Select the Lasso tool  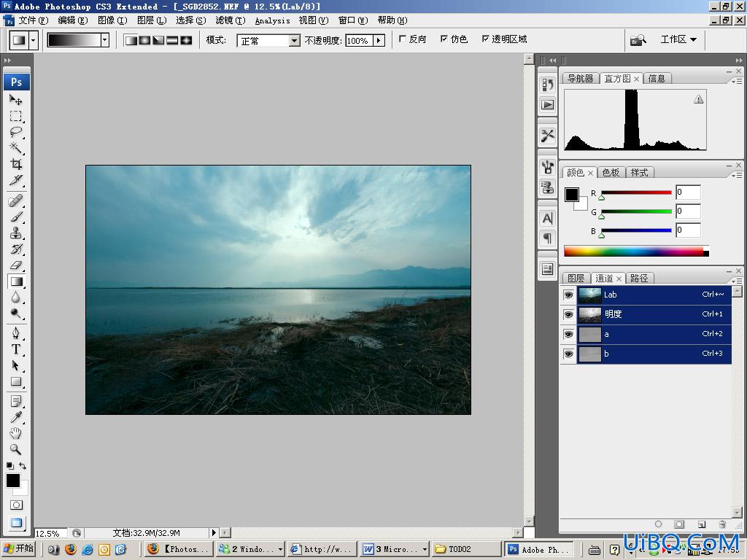click(16, 132)
